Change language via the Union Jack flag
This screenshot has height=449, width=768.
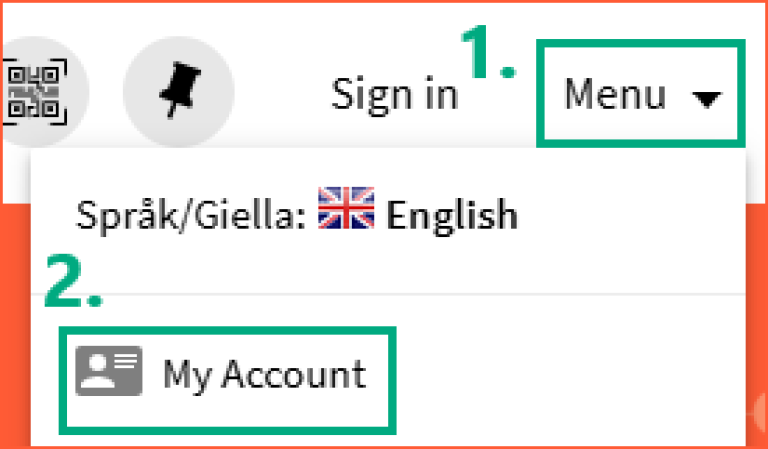click(345, 210)
